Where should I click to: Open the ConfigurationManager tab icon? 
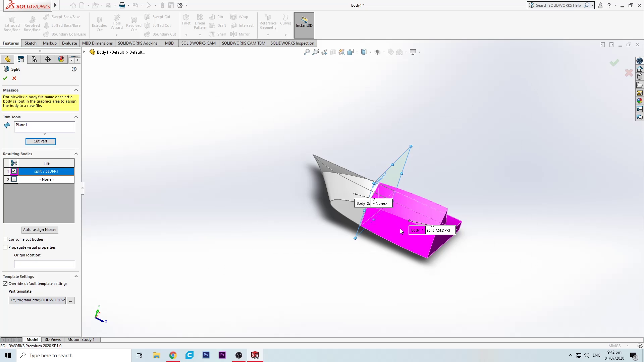(x=34, y=59)
